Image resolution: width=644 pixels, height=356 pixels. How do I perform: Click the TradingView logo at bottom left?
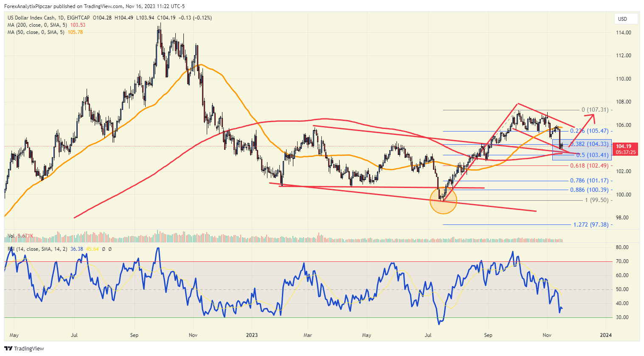(x=8, y=348)
